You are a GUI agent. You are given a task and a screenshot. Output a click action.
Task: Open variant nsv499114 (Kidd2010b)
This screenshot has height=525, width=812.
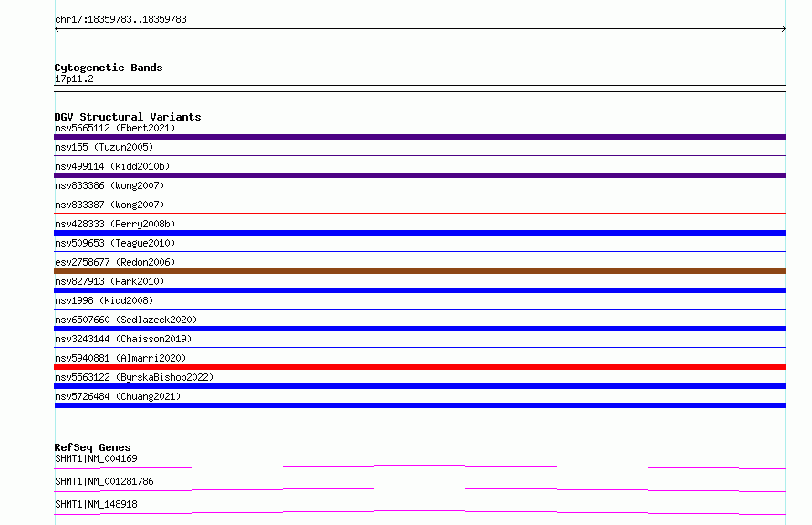pyautogui.click(x=112, y=166)
